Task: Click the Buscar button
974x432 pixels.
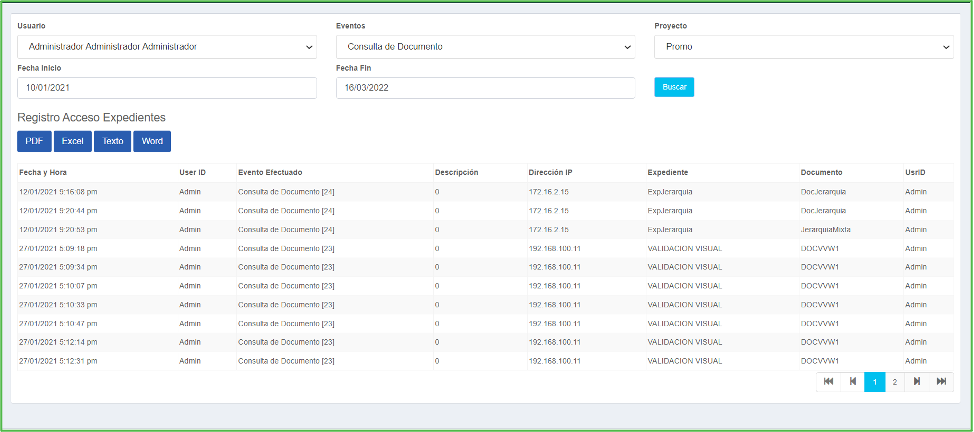Action: [674, 87]
